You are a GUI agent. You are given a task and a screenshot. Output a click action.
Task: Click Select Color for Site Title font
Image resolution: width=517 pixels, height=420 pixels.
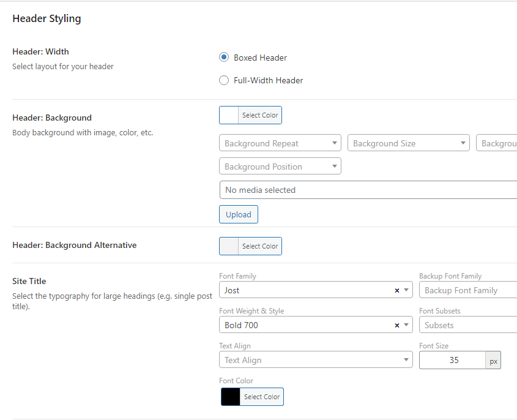tap(262, 397)
